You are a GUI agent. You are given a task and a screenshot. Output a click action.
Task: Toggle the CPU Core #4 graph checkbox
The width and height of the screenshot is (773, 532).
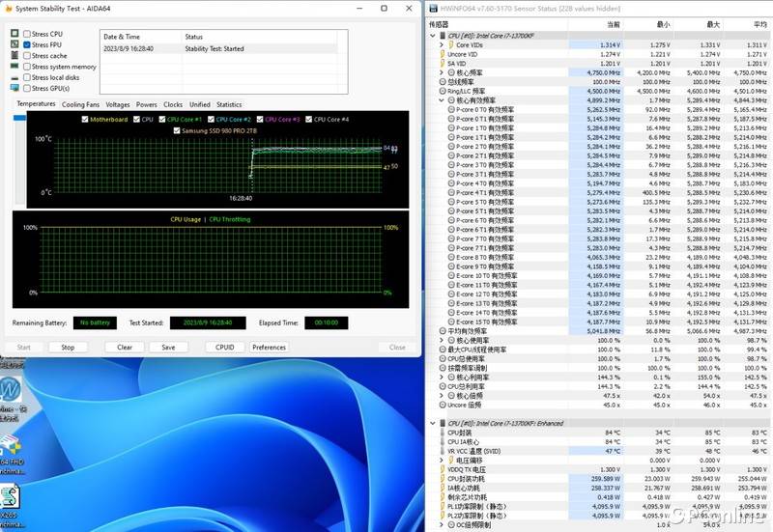308,119
